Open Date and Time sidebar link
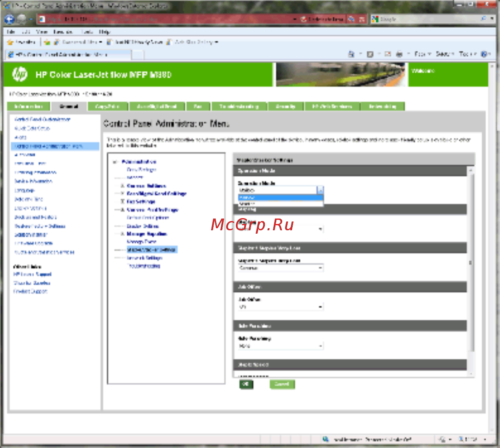Viewport: 500px width, 448px height. click(x=29, y=199)
